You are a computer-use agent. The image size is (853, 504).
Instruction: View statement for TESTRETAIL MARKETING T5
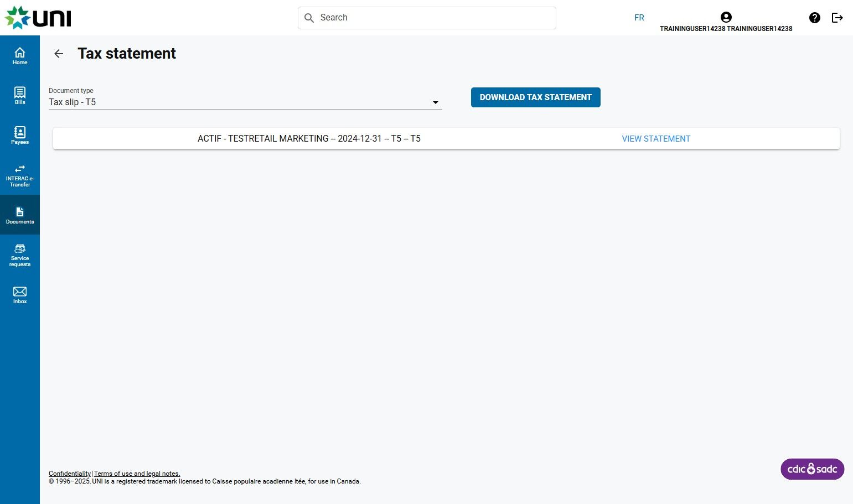point(656,139)
